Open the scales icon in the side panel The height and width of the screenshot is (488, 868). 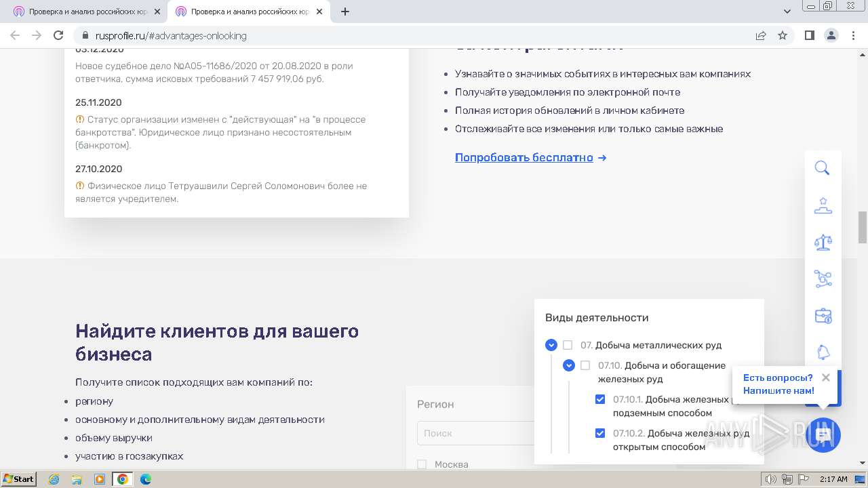(x=823, y=242)
